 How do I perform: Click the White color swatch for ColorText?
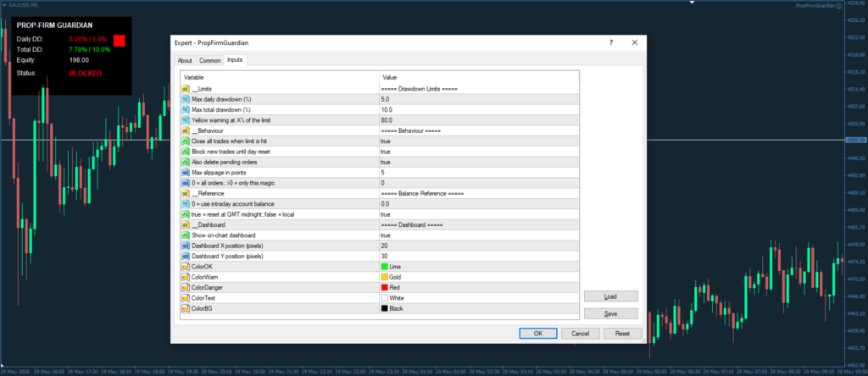tap(384, 298)
